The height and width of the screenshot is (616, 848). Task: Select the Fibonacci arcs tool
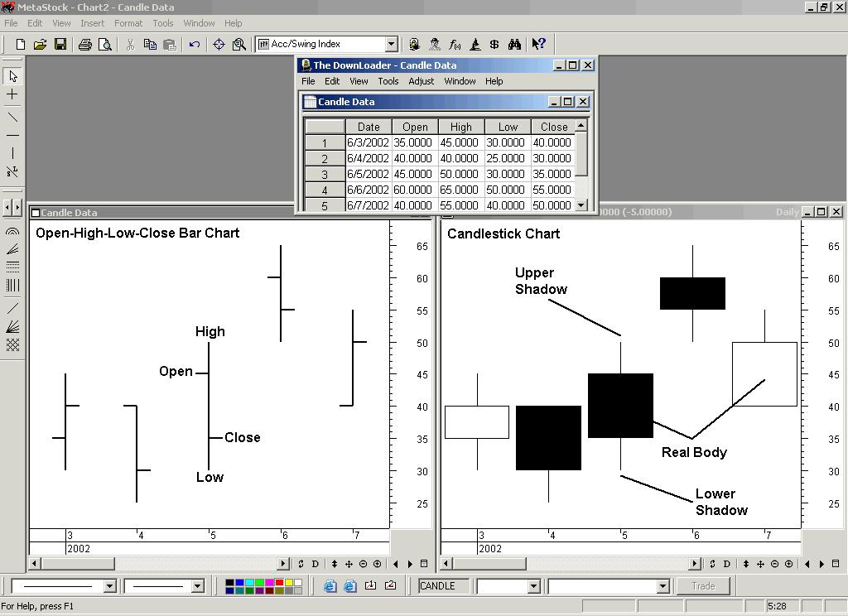12,231
